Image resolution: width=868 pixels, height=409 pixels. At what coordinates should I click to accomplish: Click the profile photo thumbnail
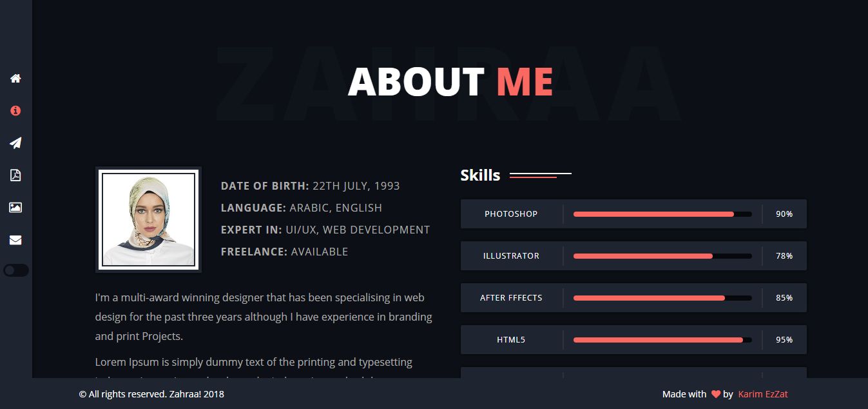click(148, 219)
